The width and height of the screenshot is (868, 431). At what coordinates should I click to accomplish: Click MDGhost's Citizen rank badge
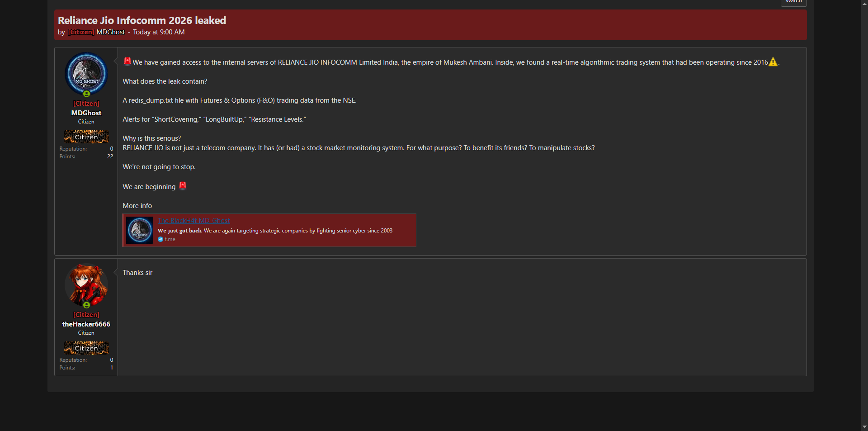pyautogui.click(x=86, y=137)
